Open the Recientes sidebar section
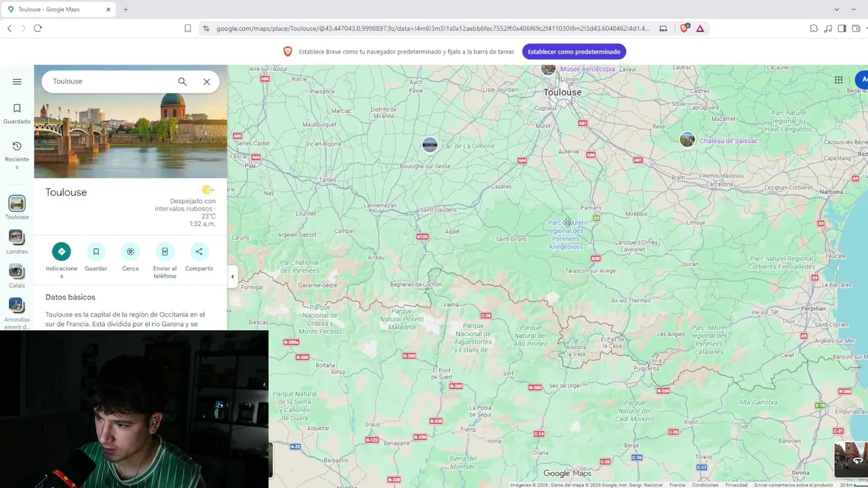The image size is (868, 488). click(17, 155)
